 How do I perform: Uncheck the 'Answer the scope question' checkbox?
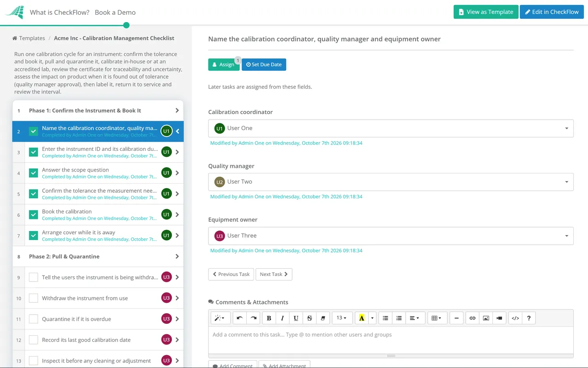pos(34,173)
